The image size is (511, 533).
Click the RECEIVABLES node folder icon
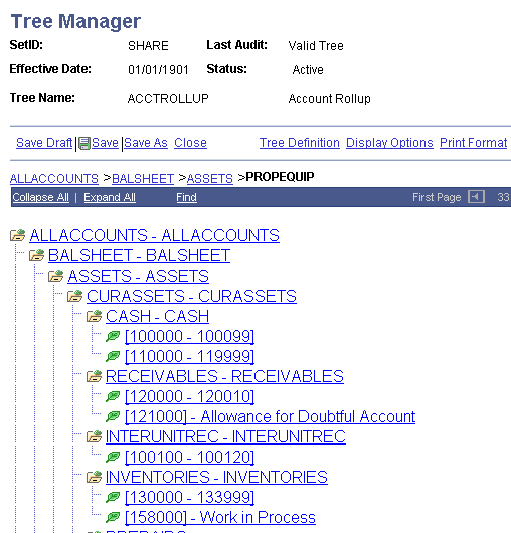tap(95, 376)
